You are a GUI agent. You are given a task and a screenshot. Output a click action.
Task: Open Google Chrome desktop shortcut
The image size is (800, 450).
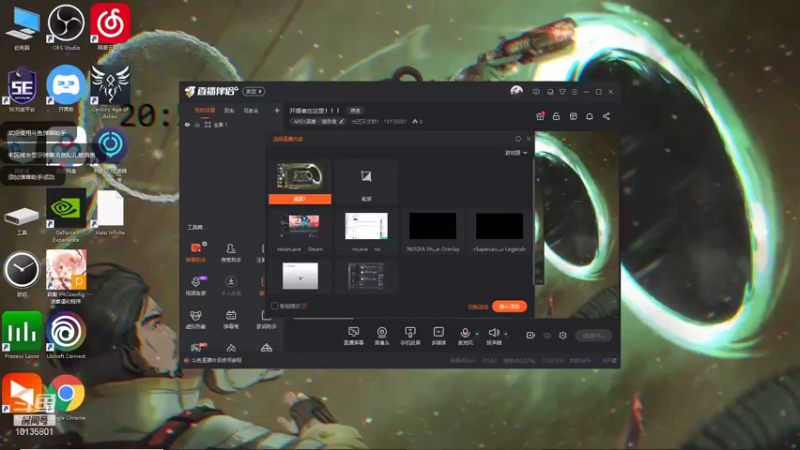tap(67, 397)
